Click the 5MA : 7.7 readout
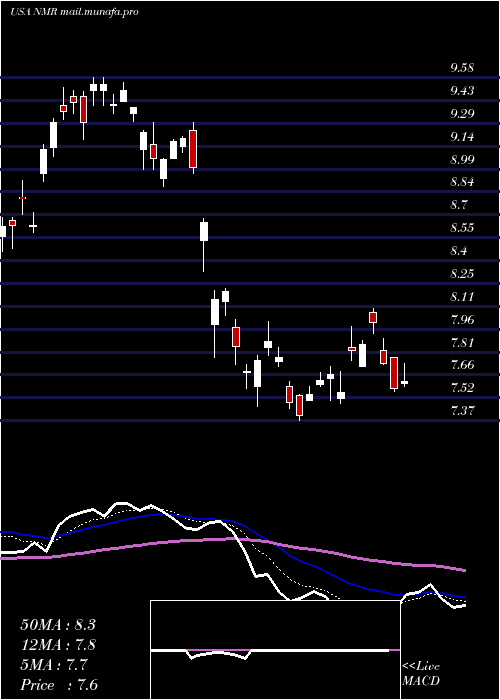The image size is (500, 700). point(54,665)
